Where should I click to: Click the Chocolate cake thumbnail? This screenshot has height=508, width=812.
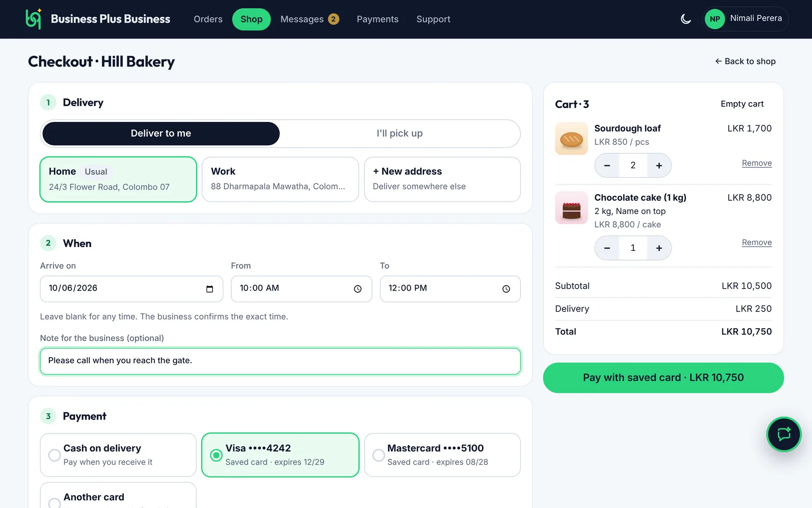click(571, 208)
